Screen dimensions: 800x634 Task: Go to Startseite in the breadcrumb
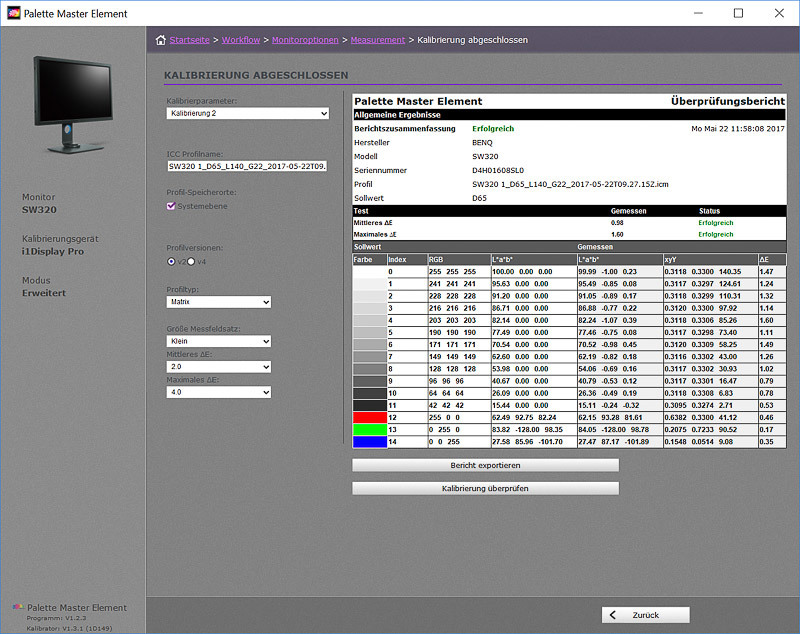coord(189,40)
